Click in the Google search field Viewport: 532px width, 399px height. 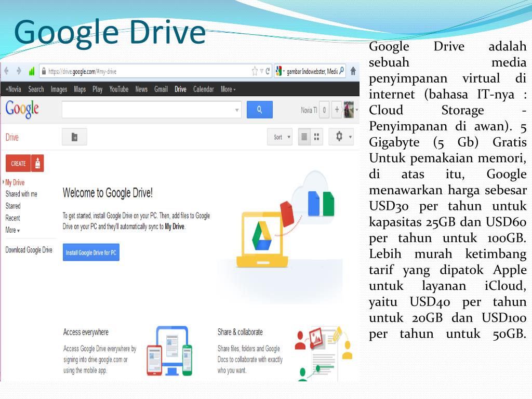point(151,110)
